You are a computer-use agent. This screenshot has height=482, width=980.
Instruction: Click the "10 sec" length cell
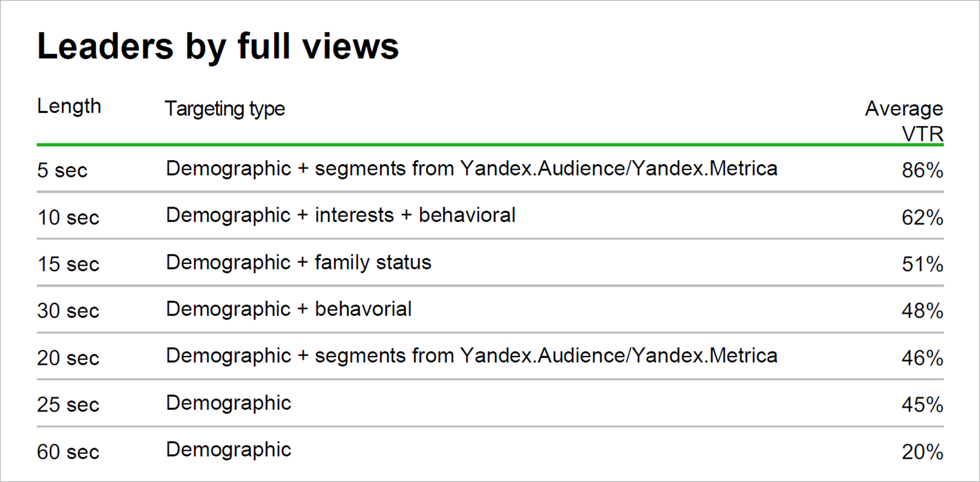[x=68, y=217]
